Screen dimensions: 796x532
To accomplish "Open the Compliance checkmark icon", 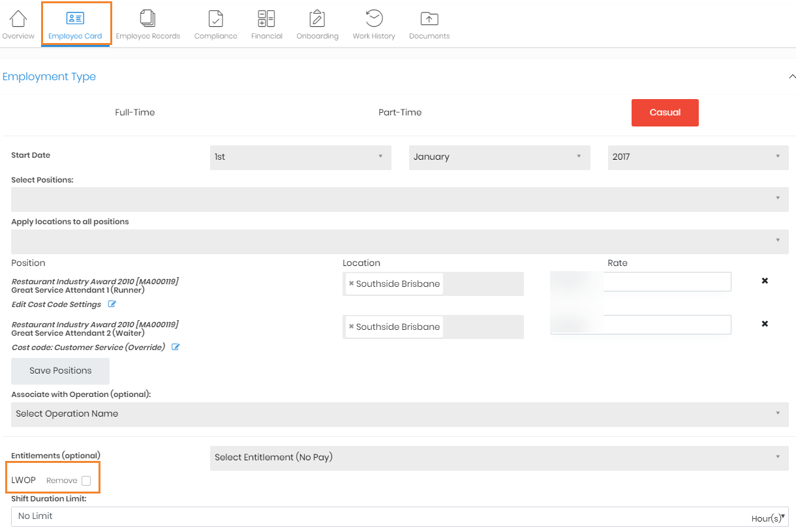I will 215,20.
